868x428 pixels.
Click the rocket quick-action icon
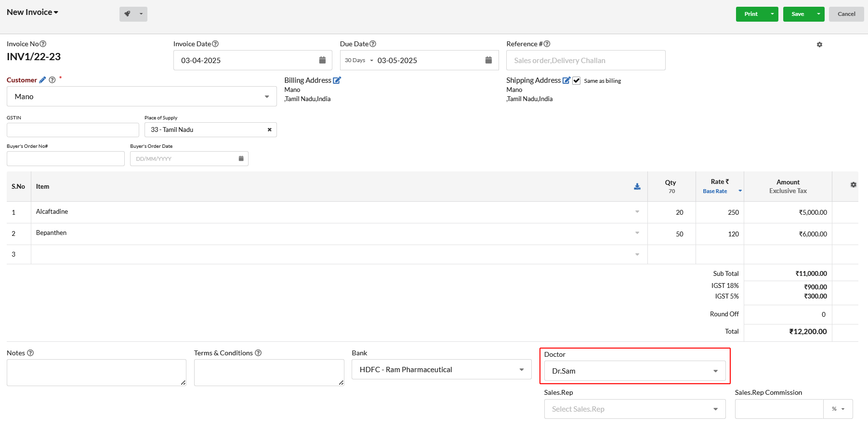tap(127, 14)
